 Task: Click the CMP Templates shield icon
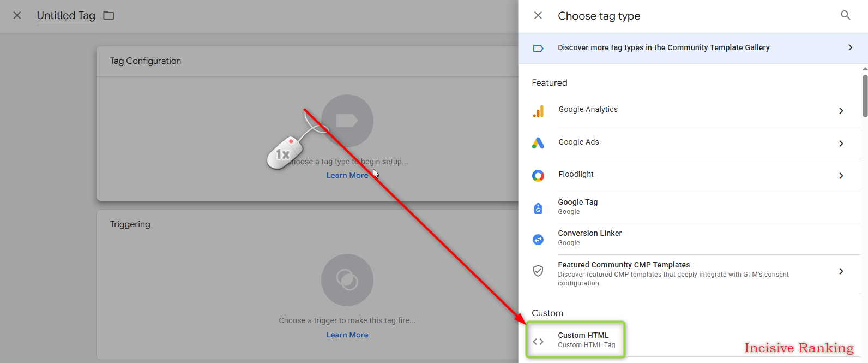(x=538, y=271)
